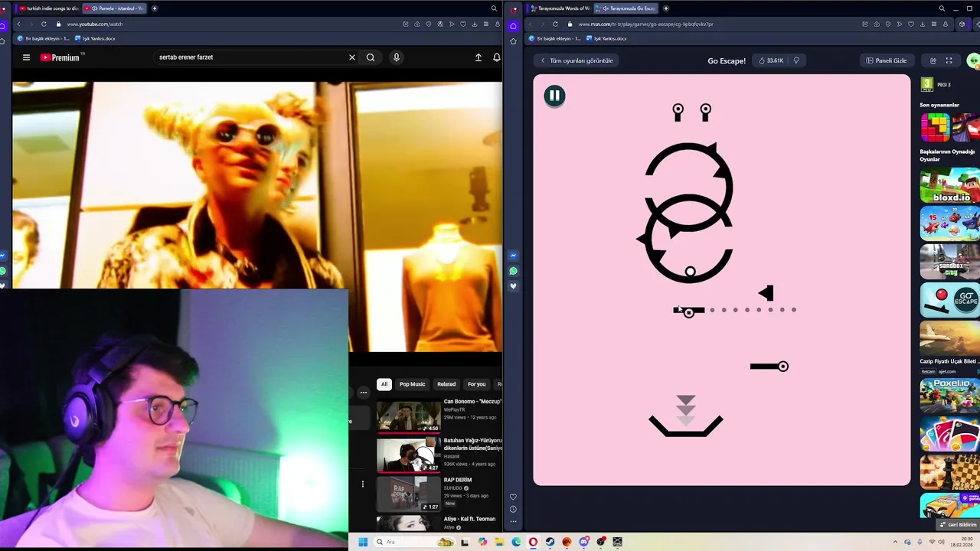
Task: Click the 'Geri Bildirim' feedback button
Action: (958, 525)
